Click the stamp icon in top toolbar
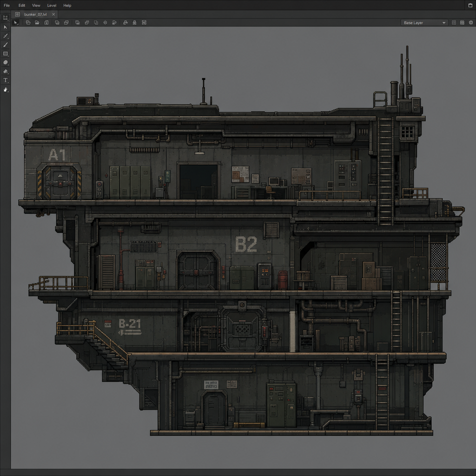 [x=134, y=22]
